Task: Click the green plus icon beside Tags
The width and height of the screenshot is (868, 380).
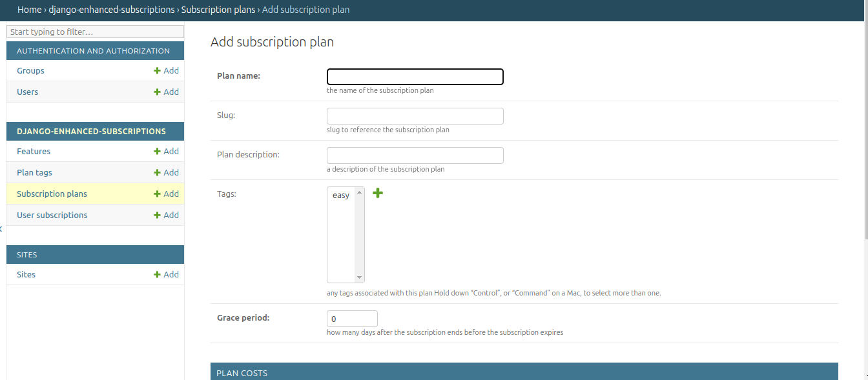Action: (x=378, y=193)
